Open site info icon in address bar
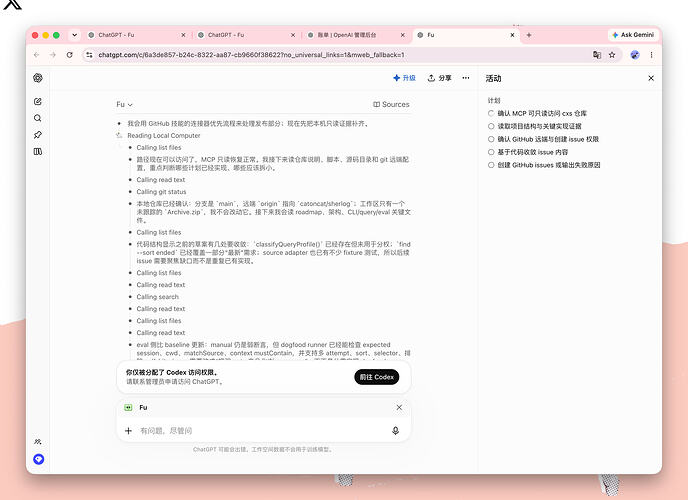 pos(90,55)
